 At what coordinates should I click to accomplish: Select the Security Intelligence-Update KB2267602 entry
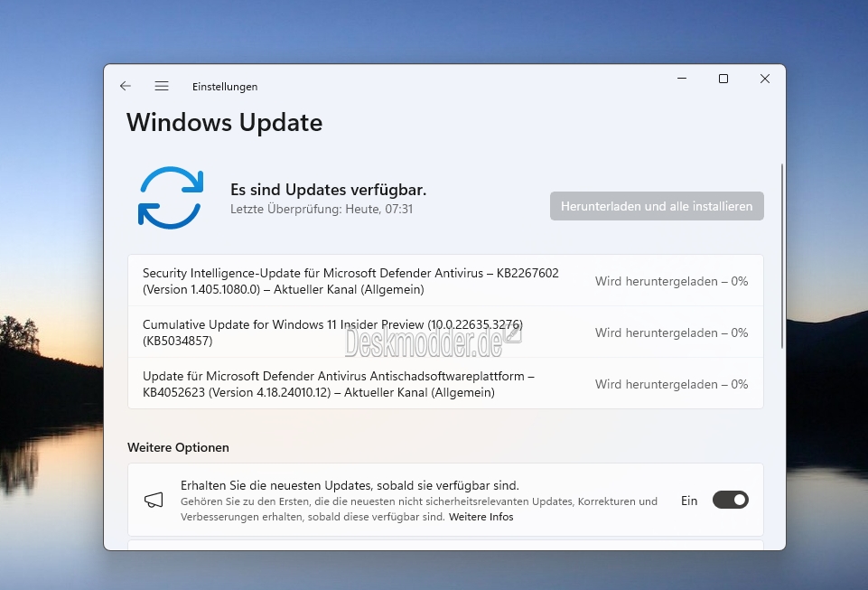tap(350, 281)
